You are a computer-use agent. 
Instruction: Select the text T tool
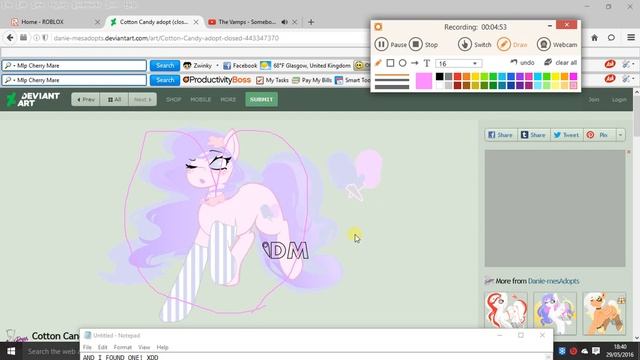click(427, 63)
